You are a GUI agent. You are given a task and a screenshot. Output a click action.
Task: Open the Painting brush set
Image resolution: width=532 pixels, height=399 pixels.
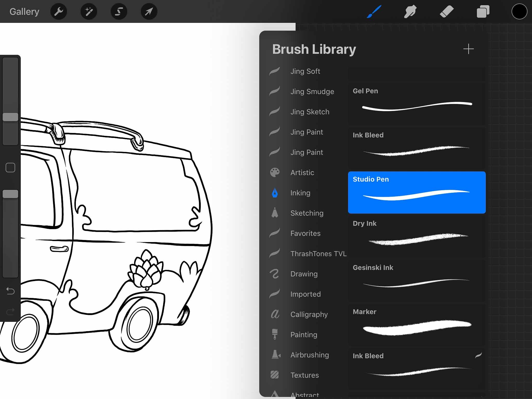click(x=304, y=335)
